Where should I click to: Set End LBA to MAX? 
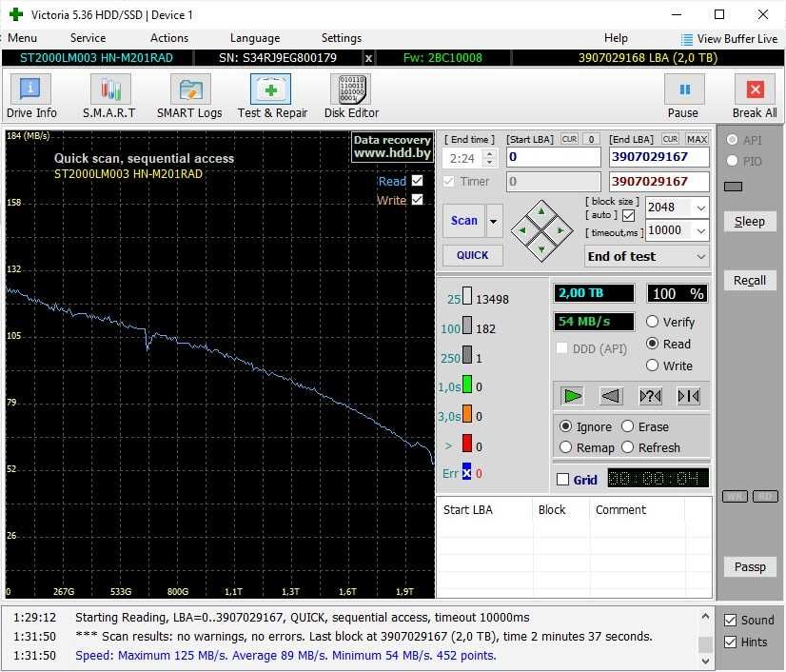coord(697,139)
